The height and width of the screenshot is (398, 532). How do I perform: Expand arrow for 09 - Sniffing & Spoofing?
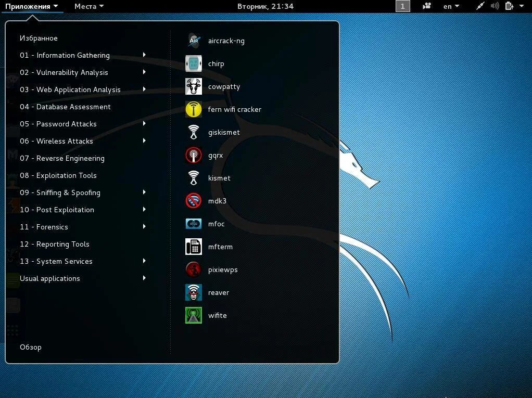(x=144, y=192)
